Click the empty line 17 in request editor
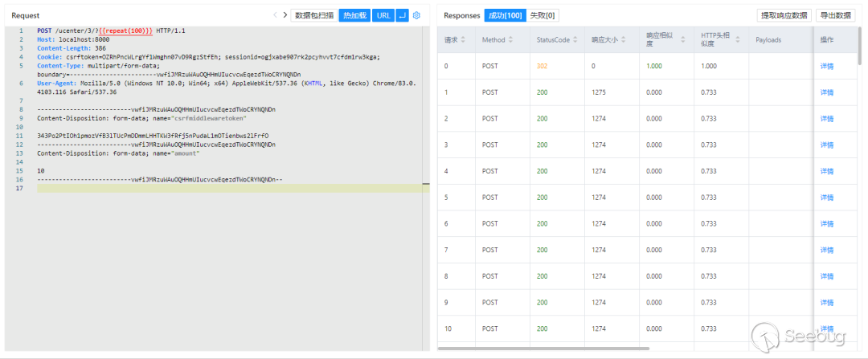 tap(225, 189)
